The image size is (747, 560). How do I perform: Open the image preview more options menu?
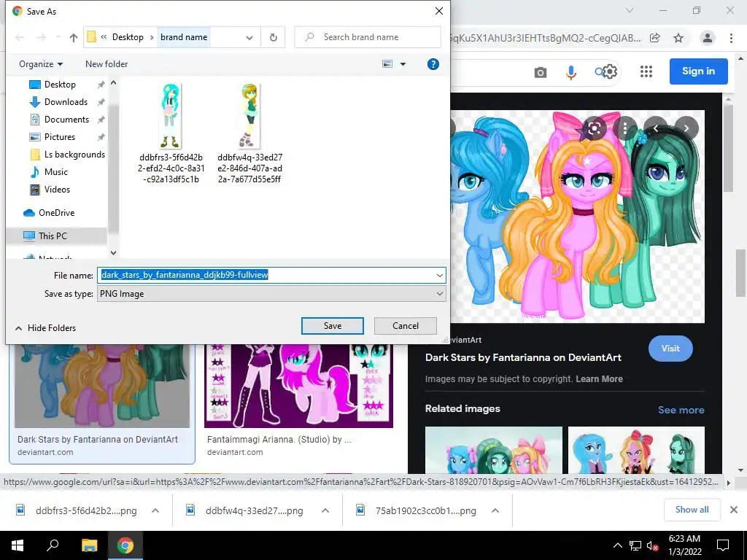(625, 128)
